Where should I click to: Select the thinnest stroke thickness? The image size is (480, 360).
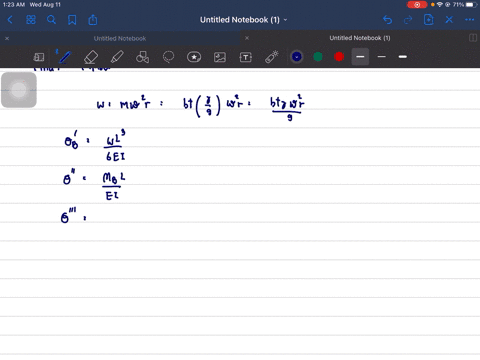point(382,57)
